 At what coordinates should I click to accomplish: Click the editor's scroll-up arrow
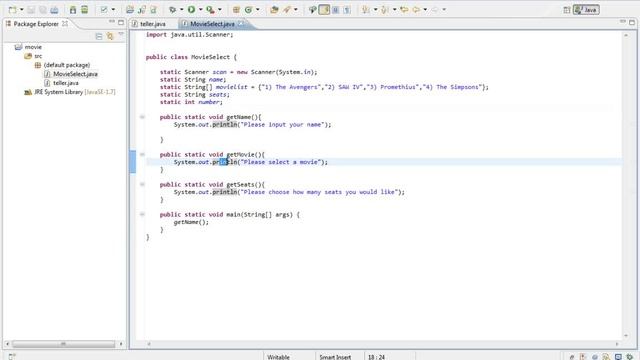(x=626, y=36)
